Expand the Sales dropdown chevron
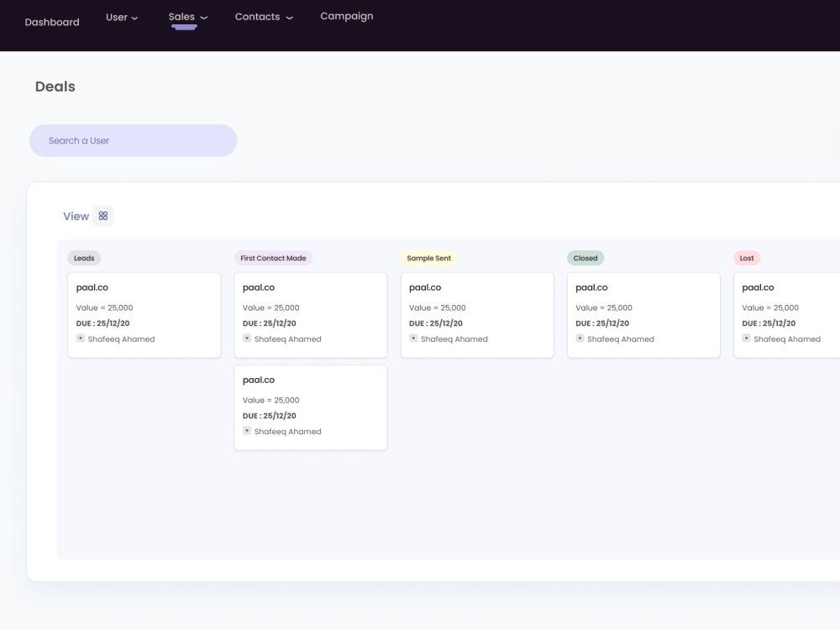 click(203, 18)
